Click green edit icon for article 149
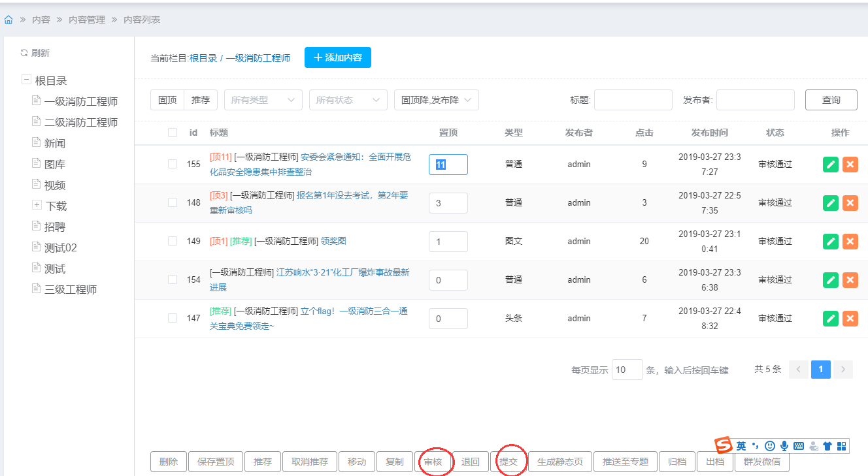 (x=831, y=242)
